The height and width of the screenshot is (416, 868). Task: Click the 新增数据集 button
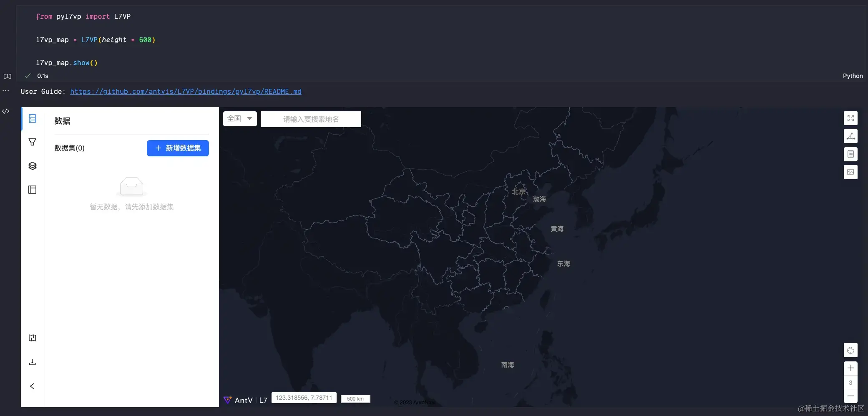point(178,148)
